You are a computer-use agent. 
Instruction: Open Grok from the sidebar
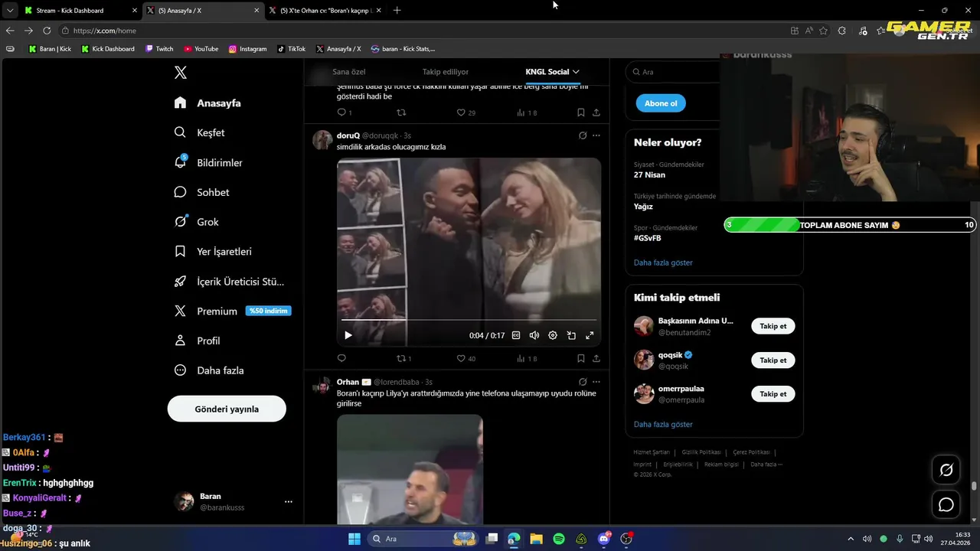[196, 222]
